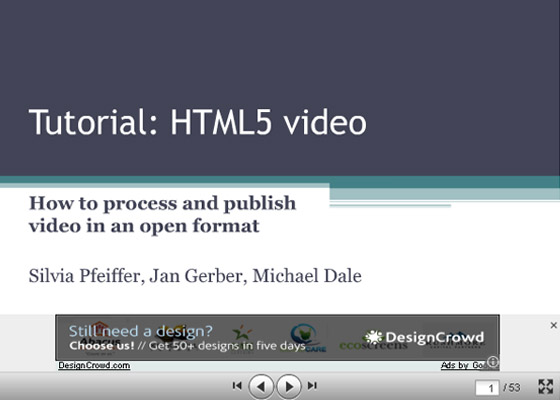This screenshot has width=560, height=400.
Task: Click the '/ 53' total slides label
Action: point(512,388)
